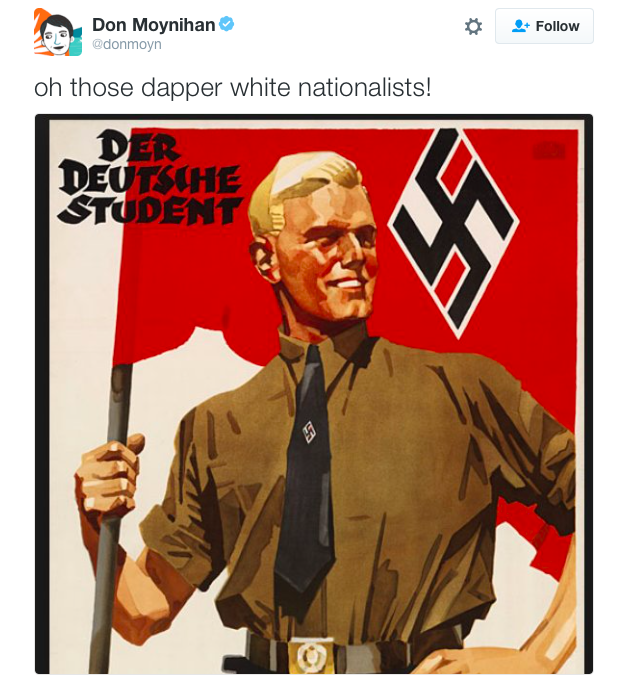This screenshot has width=629, height=685.
Task: Open the Don Moynihan display name link
Action: (x=153, y=25)
